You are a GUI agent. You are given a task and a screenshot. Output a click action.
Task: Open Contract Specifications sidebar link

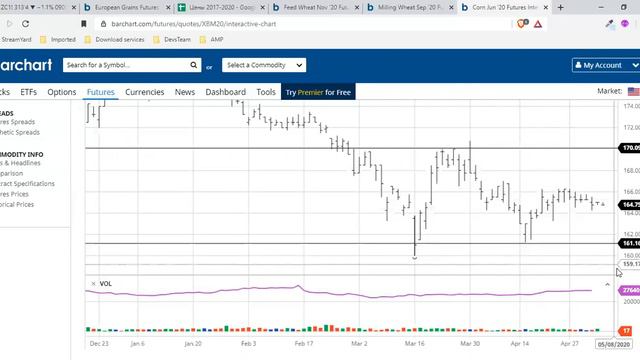pyautogui.click(x=27, y=184)
